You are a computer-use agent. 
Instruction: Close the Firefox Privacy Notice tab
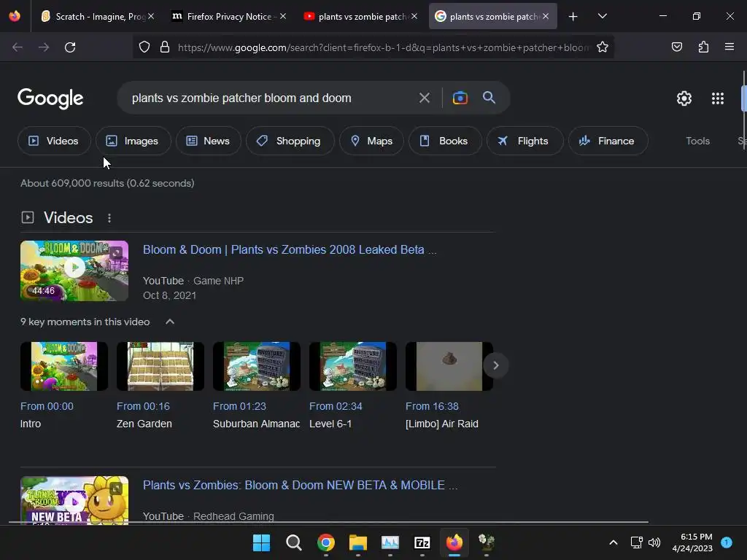[x=283, y=16]
